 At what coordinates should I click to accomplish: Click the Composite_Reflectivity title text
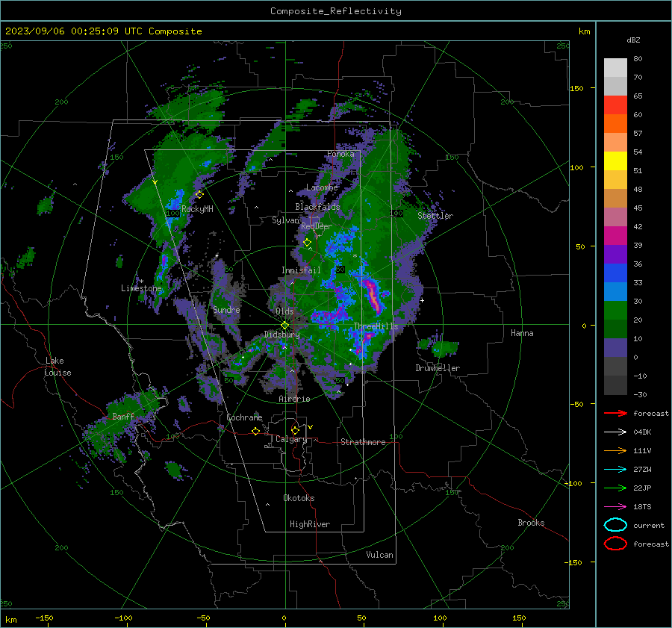click(x=336, y=11)
